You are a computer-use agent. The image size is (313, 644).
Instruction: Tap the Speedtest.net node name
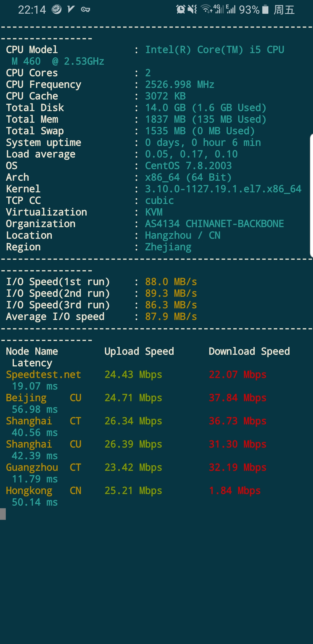tap(43, 375)
